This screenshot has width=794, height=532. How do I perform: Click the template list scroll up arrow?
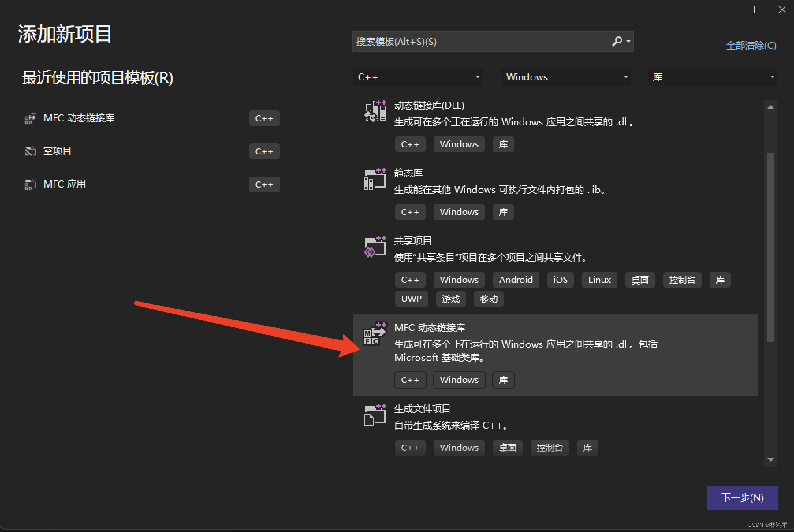(771, 107)
